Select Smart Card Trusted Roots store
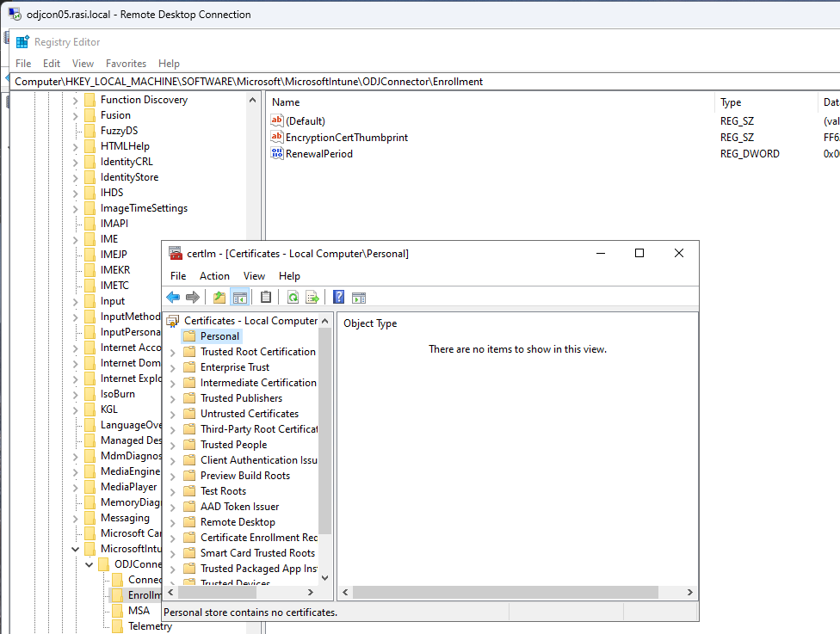This screenshot has height=634, width=840. click(257, 553)
